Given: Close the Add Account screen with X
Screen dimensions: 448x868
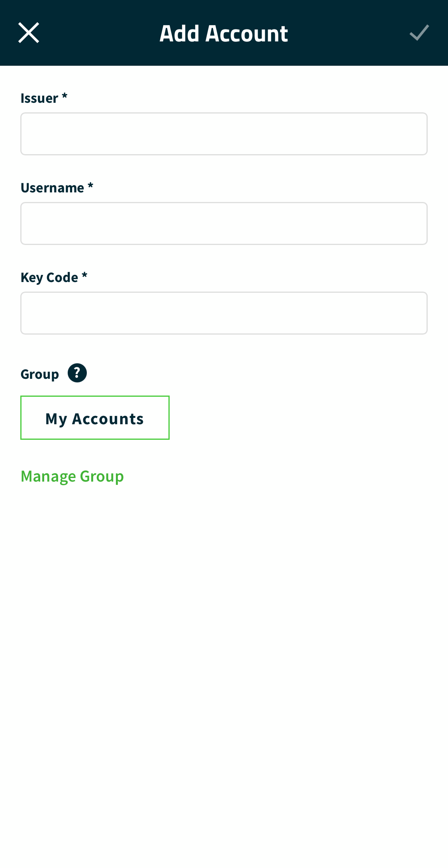Looking at the screenshot, I should (29, 33).
